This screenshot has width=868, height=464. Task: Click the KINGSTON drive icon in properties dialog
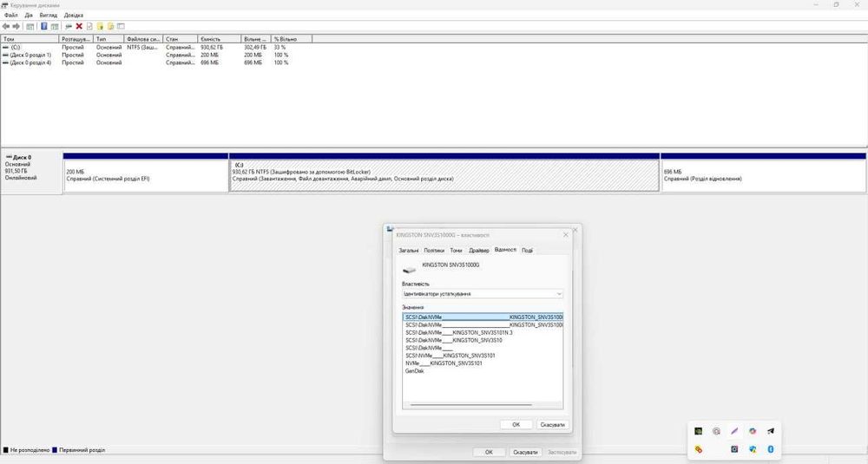pos(409,269)
